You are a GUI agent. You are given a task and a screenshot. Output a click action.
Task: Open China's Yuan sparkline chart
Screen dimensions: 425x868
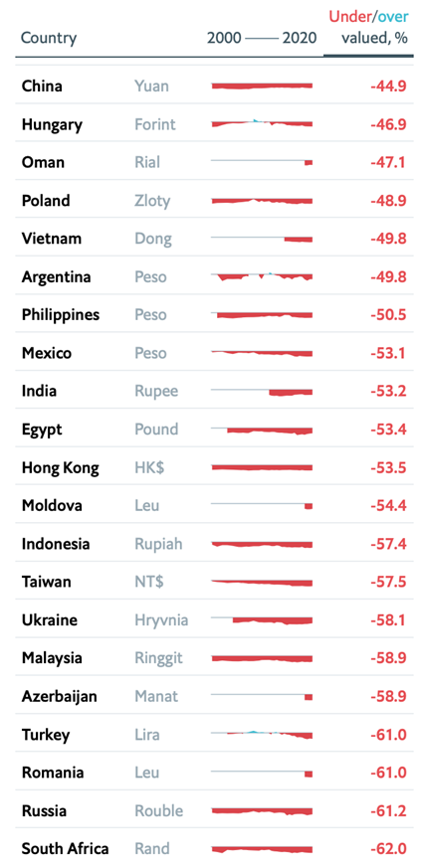click(x=262, y=86)
